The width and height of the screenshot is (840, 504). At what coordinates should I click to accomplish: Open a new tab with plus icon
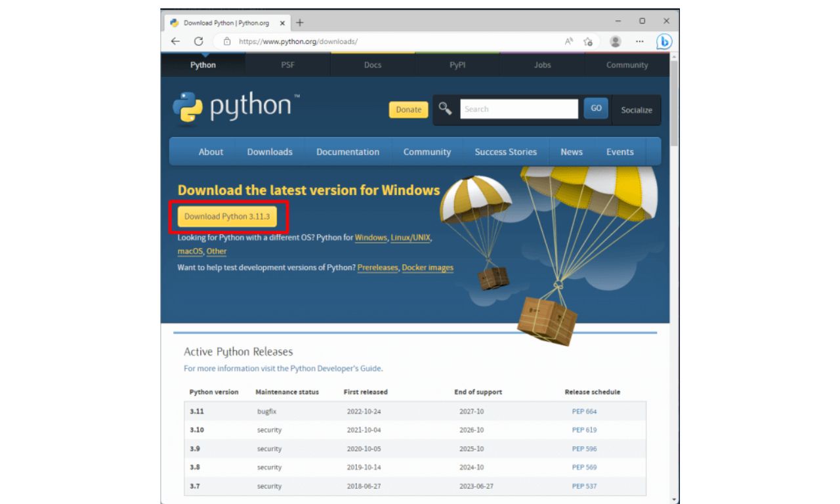pos(300,22)
